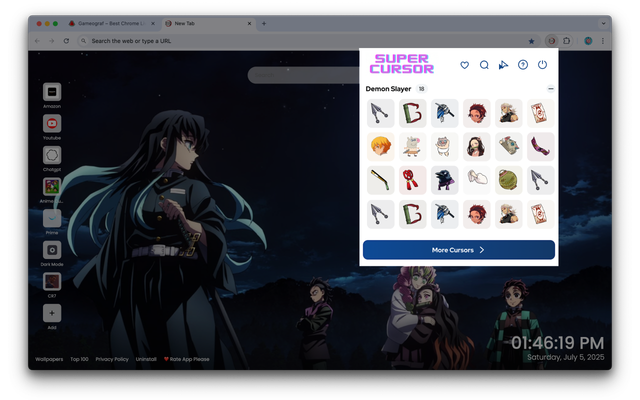Add a new shortcut with the plus tile

(x=52, y=313)
